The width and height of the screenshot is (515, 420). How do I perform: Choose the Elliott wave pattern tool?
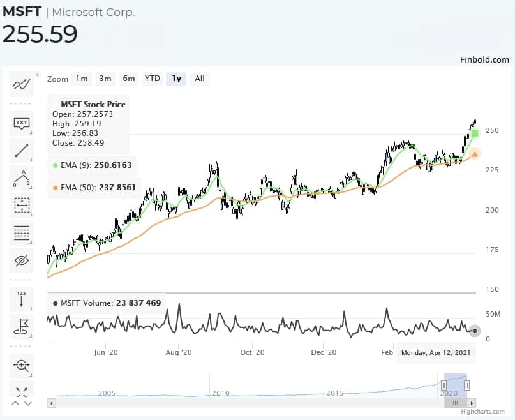(21, 178)
